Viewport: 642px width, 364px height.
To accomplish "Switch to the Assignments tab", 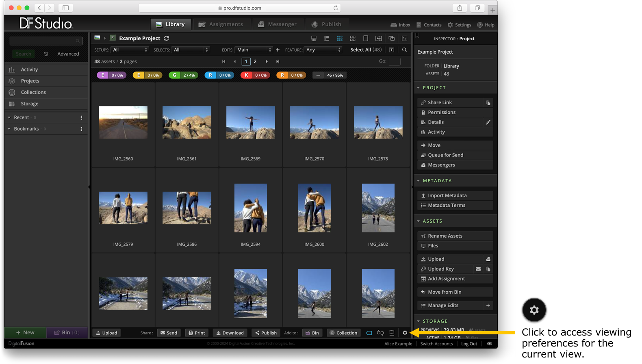I will [221, 24].
